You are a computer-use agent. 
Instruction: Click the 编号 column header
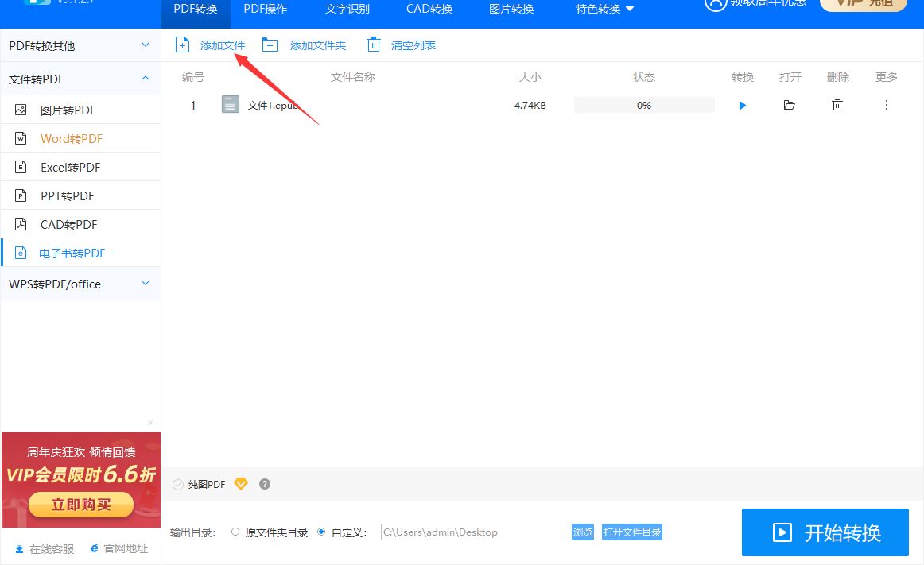click(x=193, y=77)
